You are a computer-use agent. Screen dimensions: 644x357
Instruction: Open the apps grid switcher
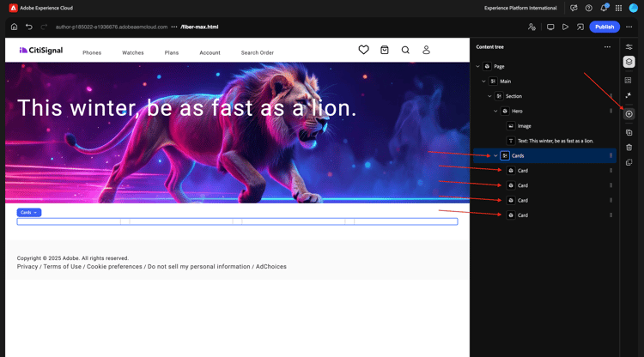[618, 8]
